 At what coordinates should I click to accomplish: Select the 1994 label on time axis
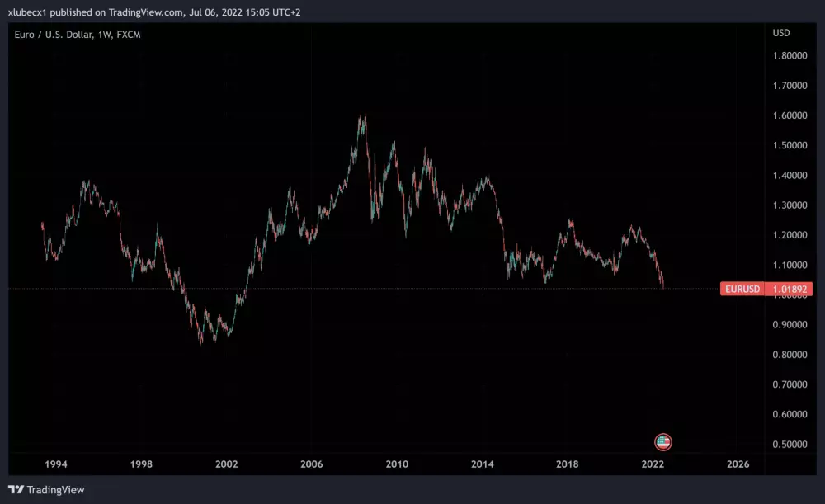click(56, 464)
